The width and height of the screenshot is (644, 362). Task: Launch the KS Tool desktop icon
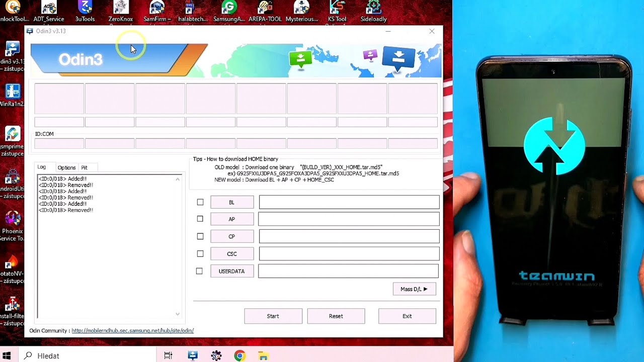coord(337,12)
